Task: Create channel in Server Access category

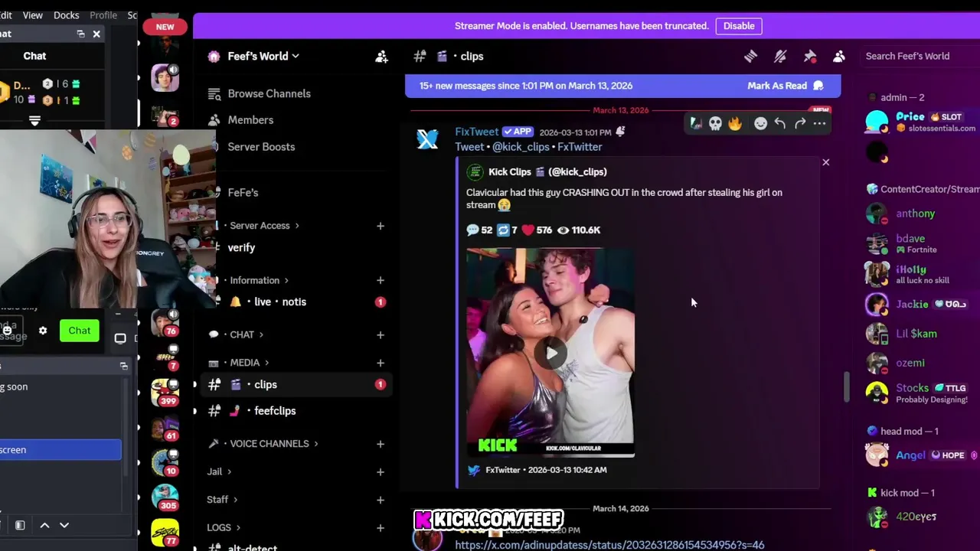Action: tap(380, 226)
